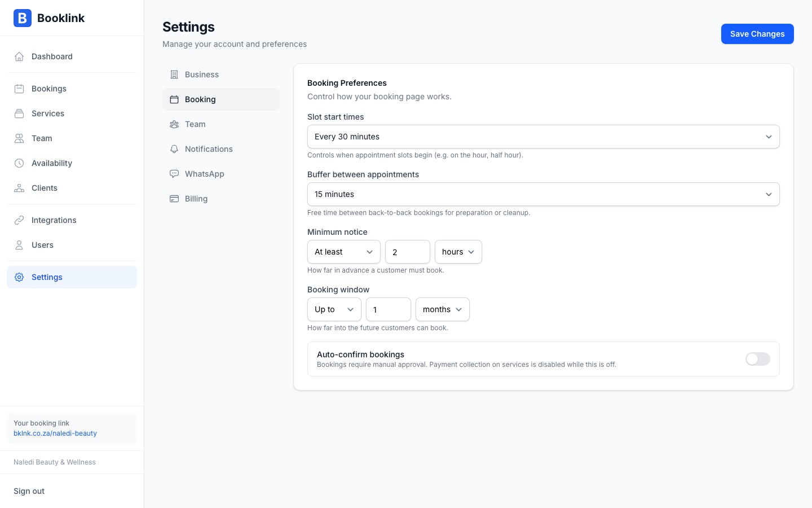Select the Integrations link icon
Screen dimensions: 812x508
tap(19, 220)
